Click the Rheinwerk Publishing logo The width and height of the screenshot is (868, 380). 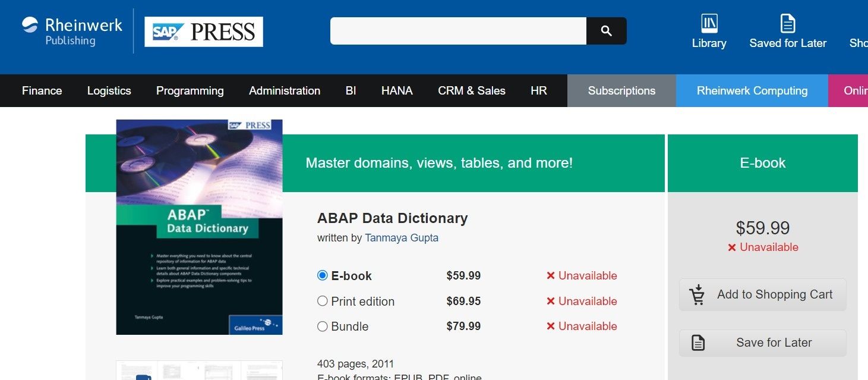(x=72, y=32)
